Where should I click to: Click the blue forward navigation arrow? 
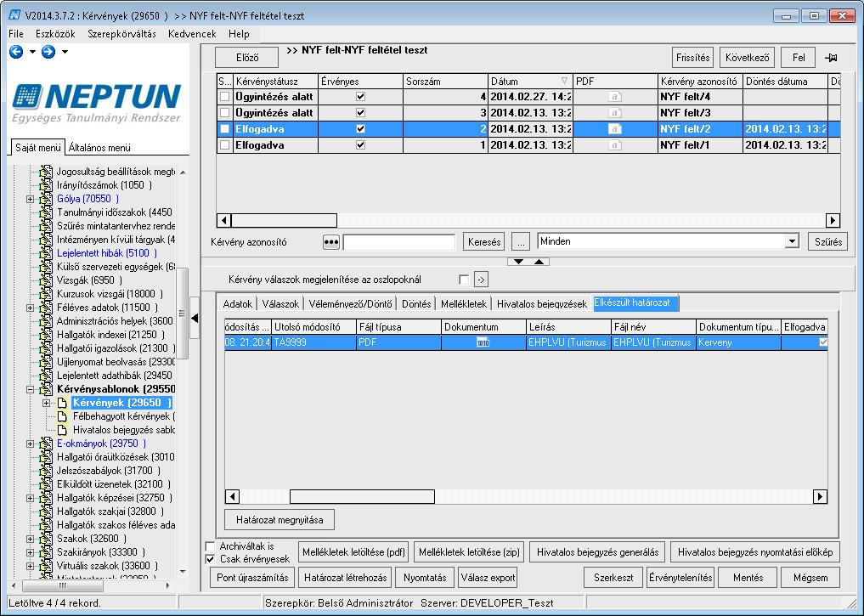[x=48, y=52]
